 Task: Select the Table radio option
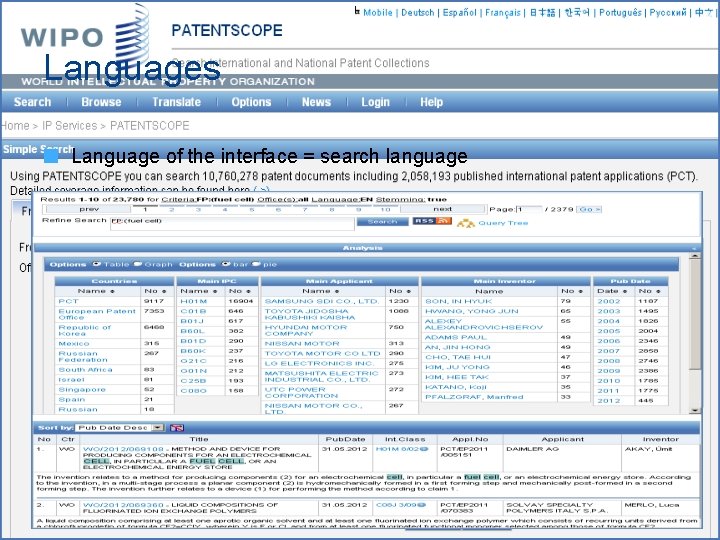(x=96, y=264)
